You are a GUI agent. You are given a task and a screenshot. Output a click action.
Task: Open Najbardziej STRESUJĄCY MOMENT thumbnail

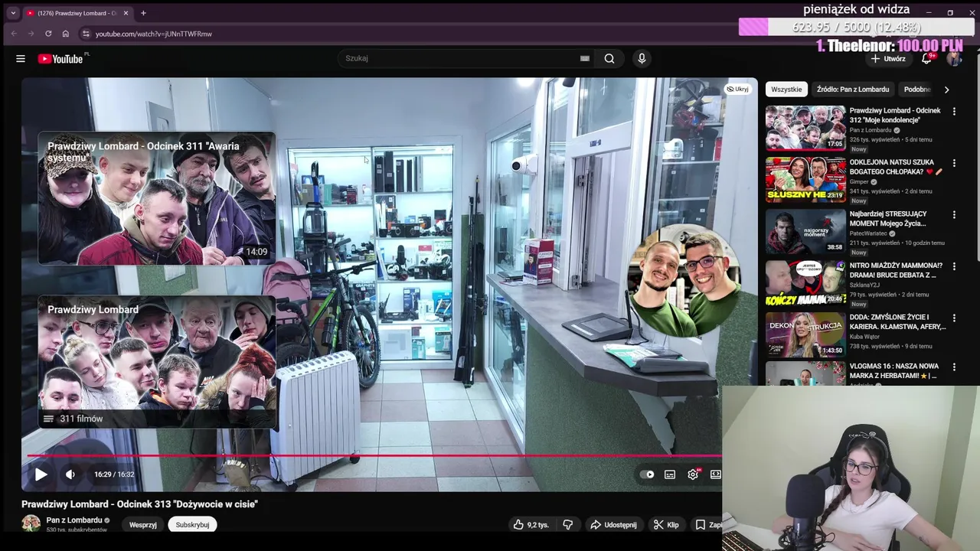pyautogui.click(x=805, y=230)
